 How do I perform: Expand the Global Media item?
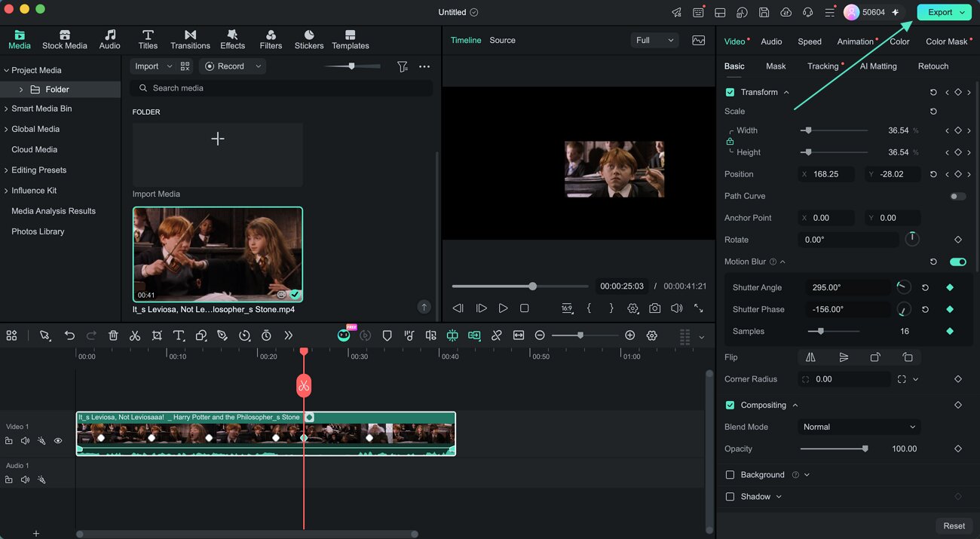6,129
